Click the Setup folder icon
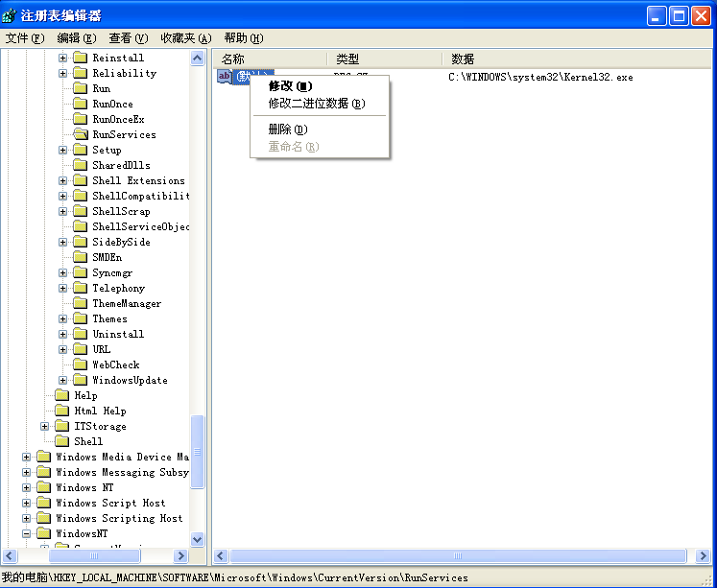 tap(80, 150)
